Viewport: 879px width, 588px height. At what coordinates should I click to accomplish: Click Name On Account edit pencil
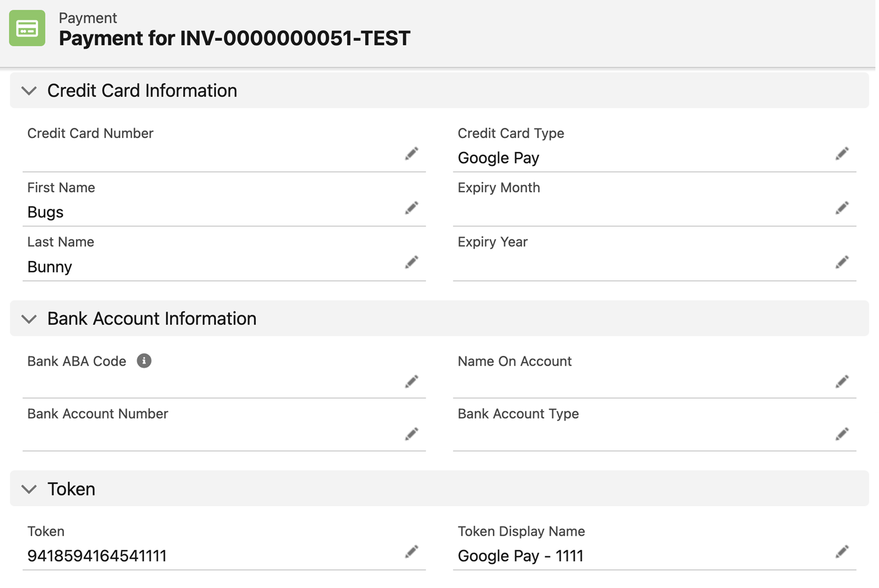841,382
